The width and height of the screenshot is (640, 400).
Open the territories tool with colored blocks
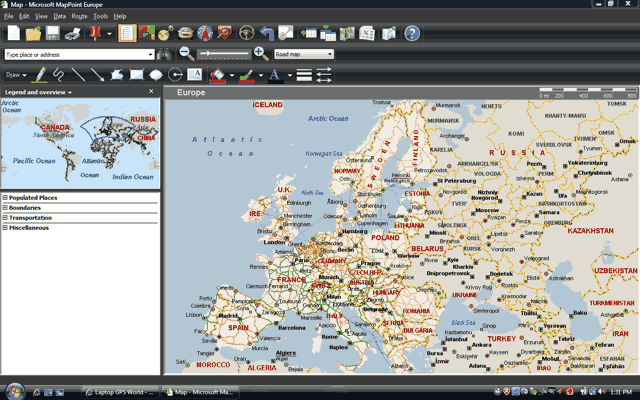click(x=147, y=33)
